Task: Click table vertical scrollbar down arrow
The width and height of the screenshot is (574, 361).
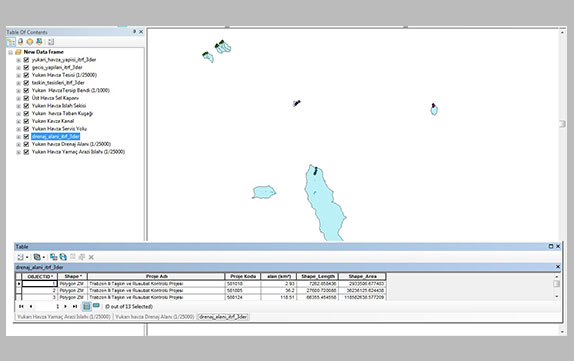Action: (557, 297)
